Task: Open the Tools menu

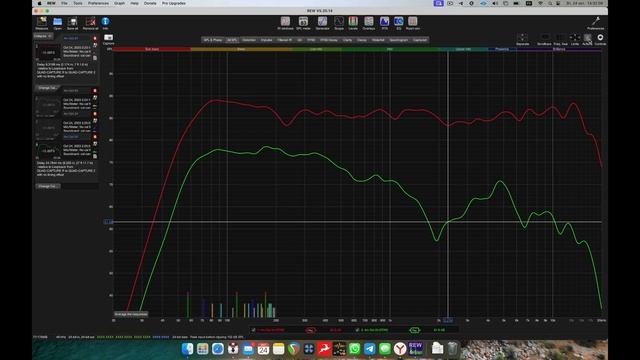Action: click(78, 3)
